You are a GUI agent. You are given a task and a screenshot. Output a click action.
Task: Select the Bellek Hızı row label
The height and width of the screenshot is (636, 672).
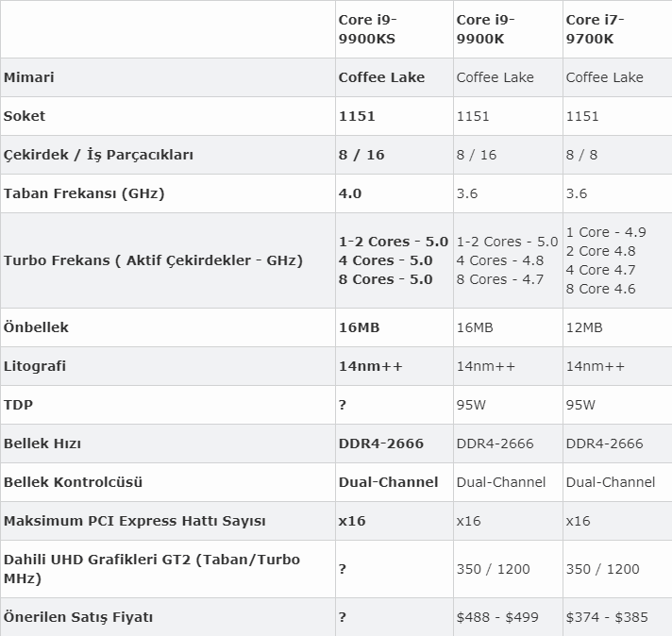42,444
